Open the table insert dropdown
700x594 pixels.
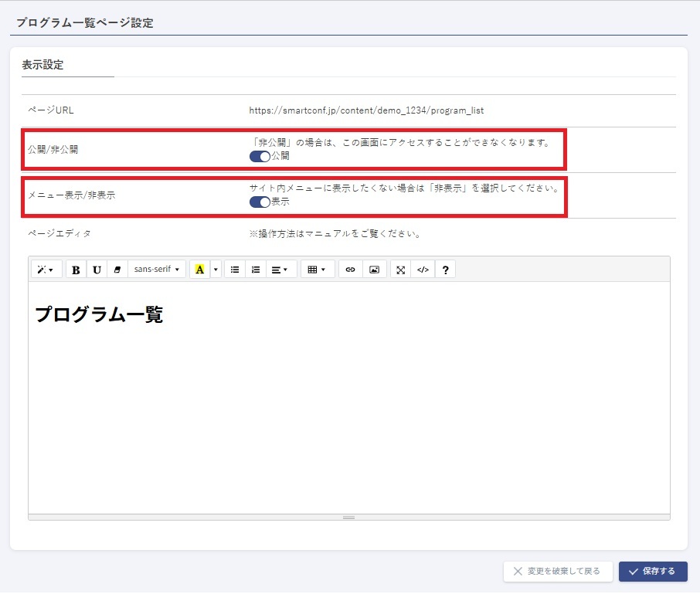316,270
